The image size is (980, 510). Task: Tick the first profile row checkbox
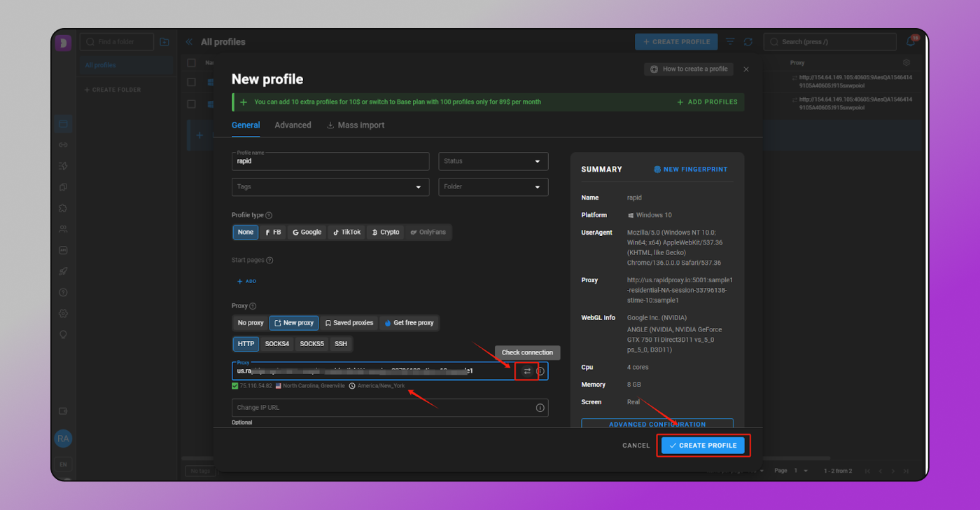pyautogui.click(x=191, y=82)
